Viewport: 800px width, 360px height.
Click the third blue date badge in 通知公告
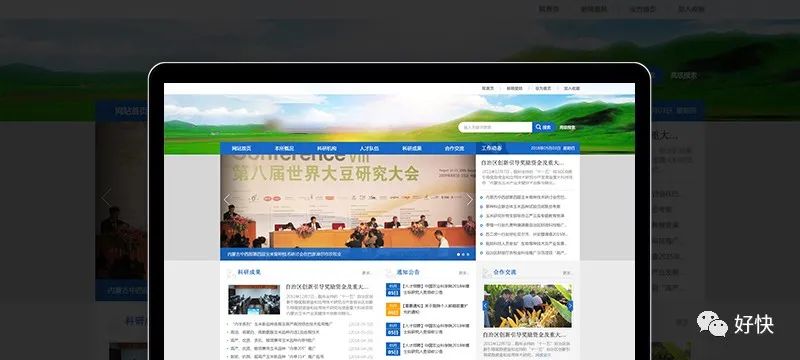click(392, 329)
